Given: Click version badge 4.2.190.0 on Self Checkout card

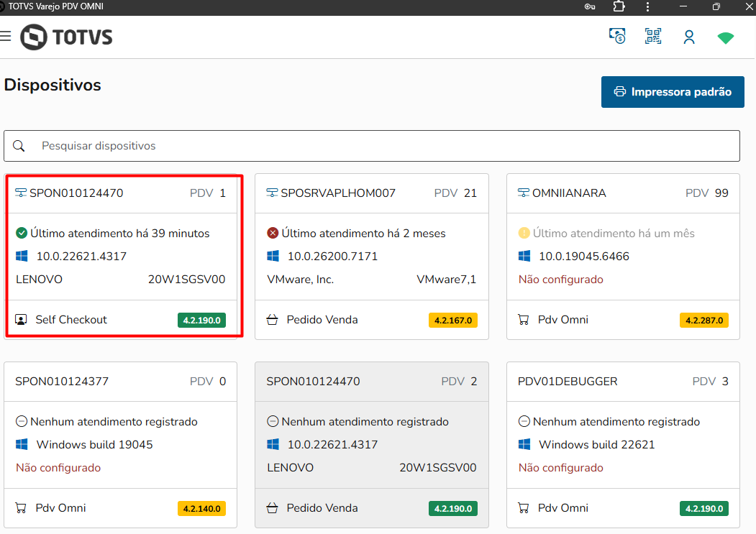Looking at the screenshot, I should click(x=201, y=320).
